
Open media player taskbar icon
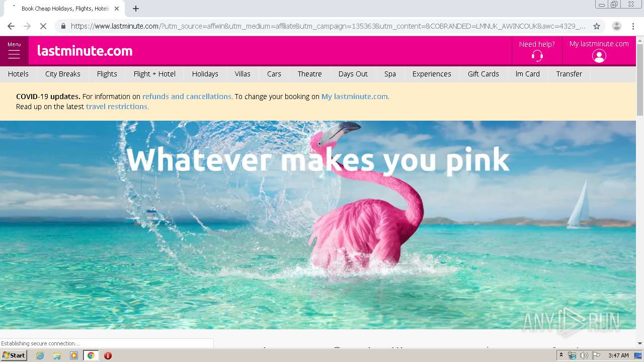(x=74, y=355)
